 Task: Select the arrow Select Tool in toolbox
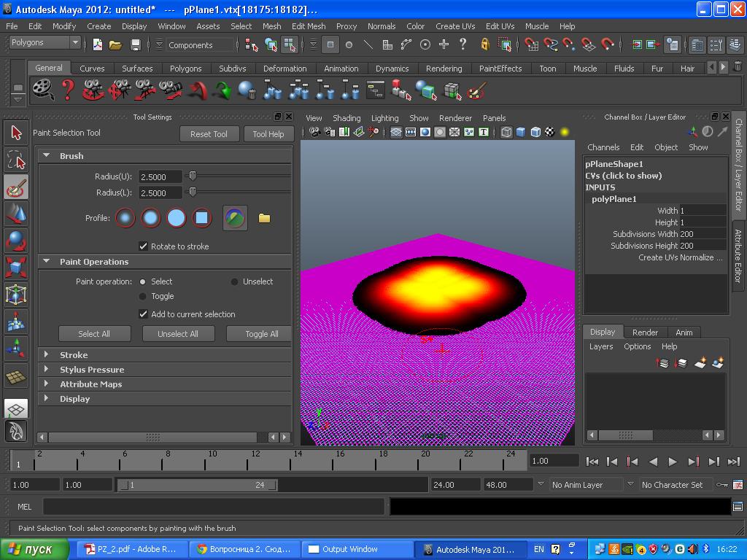(16, 132)
